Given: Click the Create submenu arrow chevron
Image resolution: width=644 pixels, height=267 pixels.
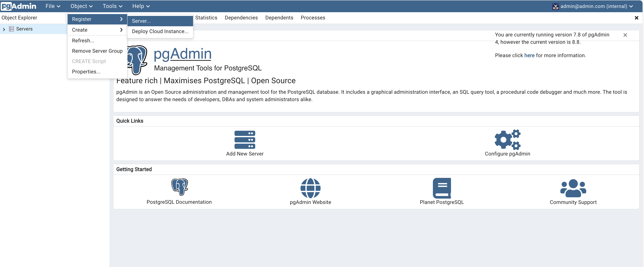Looking at the screenshot, I should tap(122, 30).
